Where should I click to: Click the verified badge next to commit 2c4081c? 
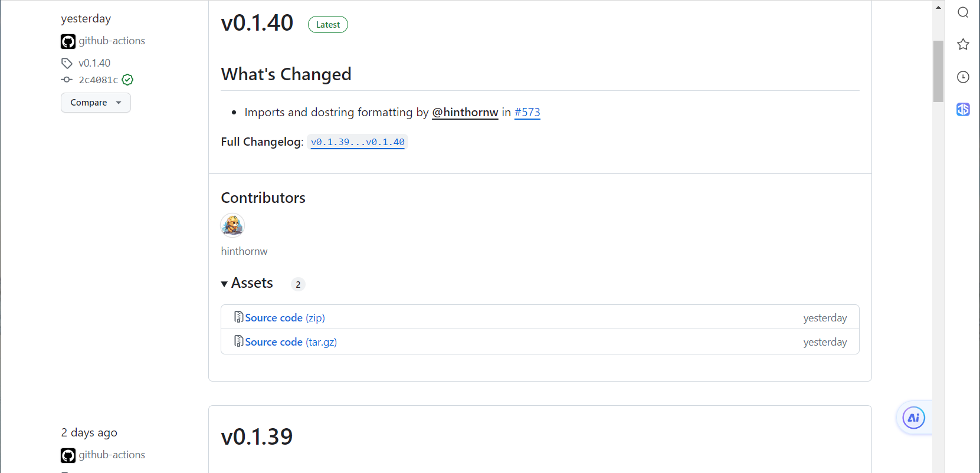click(127, 80)
